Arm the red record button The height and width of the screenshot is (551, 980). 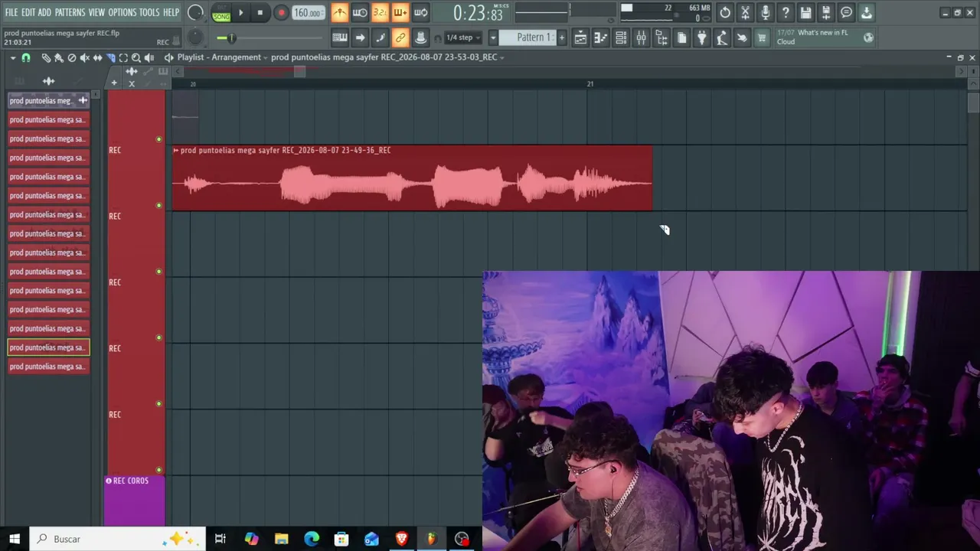[x=281, y=13]
